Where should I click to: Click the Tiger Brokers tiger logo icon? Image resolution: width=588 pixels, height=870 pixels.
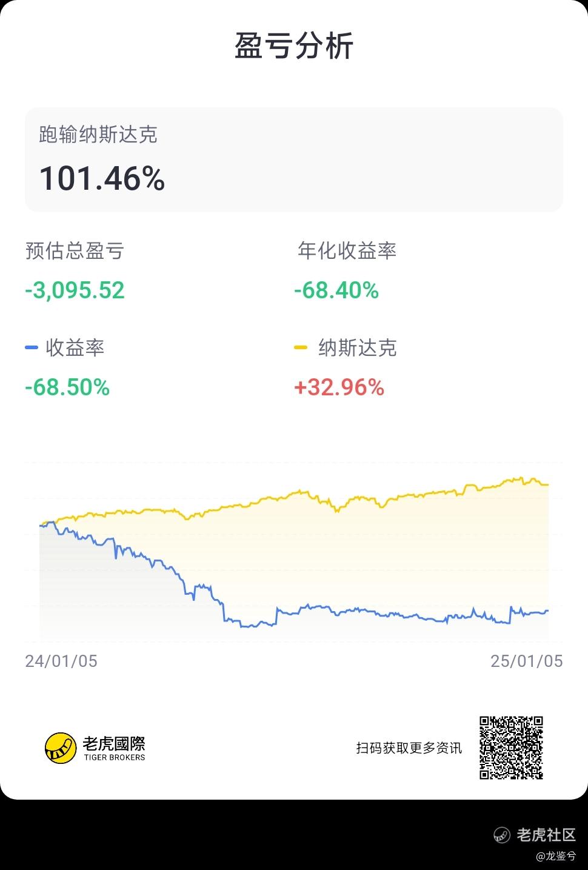[x=61, y=748]
